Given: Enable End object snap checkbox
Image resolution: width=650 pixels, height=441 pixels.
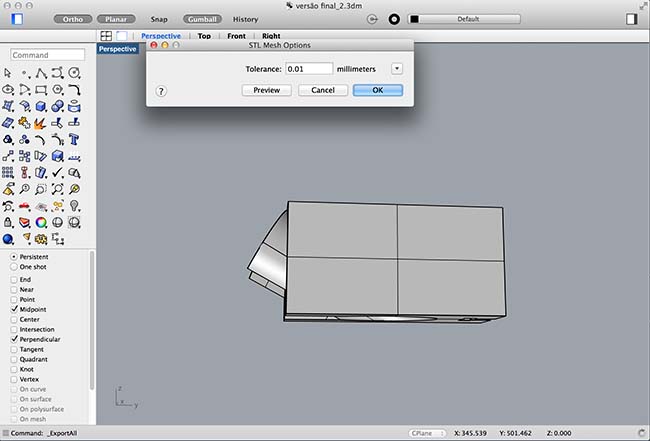Looking at the screenshot, I should pos(14,279).
